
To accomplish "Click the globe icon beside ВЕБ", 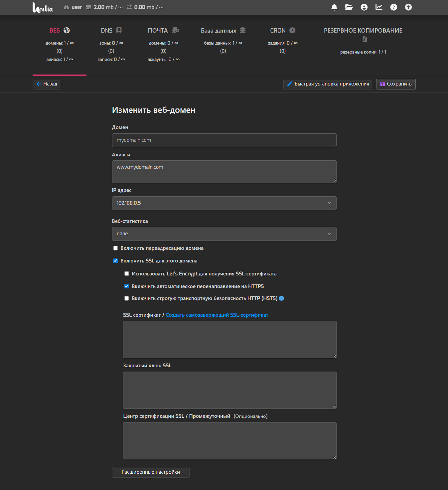I will click(67, 30).
